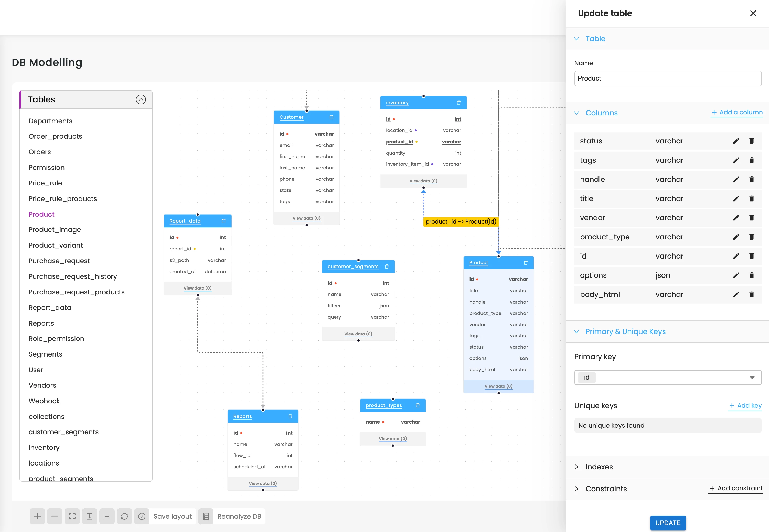The image size is (769, 532).
Task: Collapse the Tables sidebar panel
Action: click(x=141, y=99)
